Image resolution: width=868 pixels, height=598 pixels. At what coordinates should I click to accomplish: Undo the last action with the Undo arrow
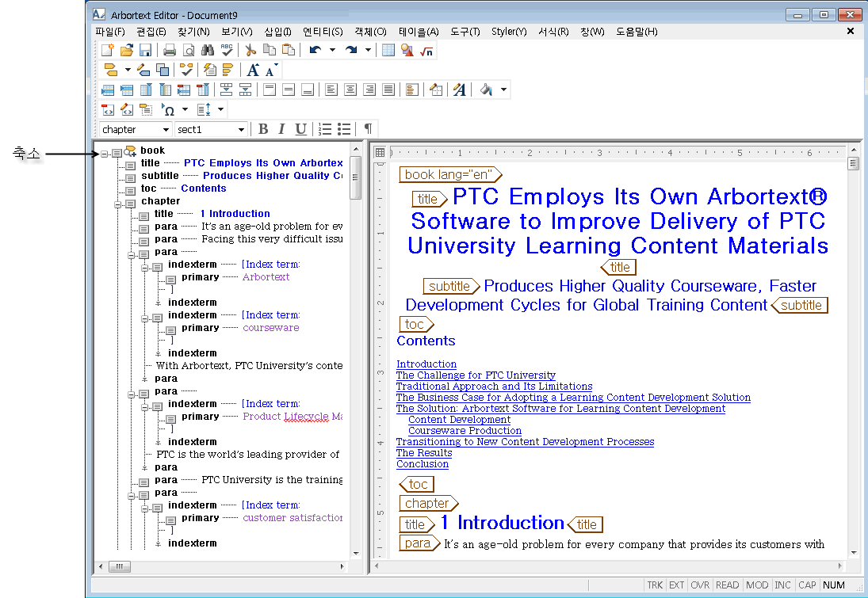click(x=315, y=51)
